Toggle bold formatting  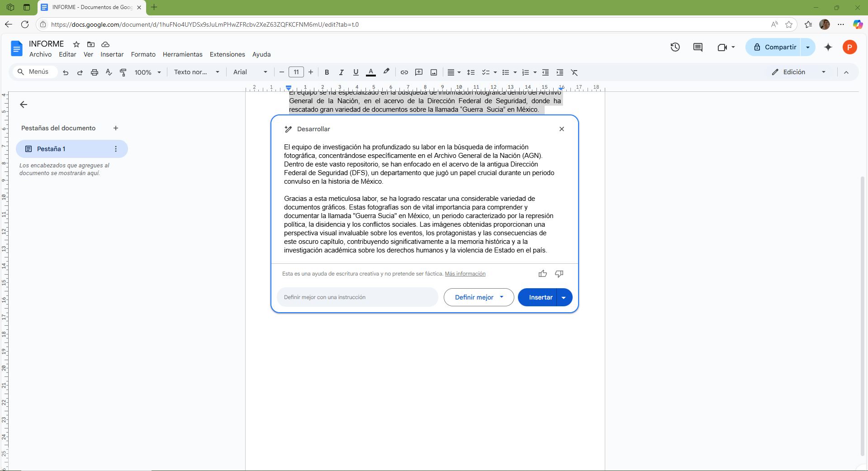327,72
